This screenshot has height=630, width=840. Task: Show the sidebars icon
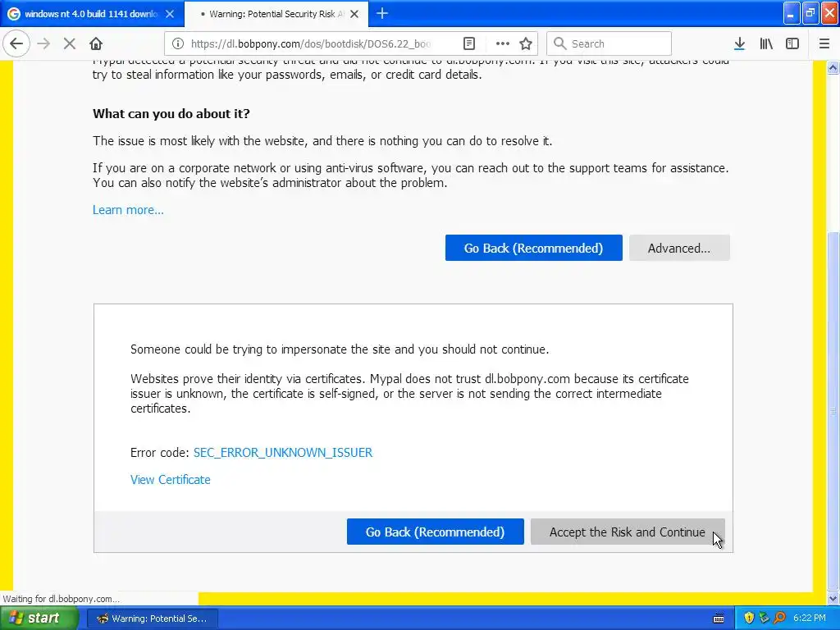pyautogui.click(x=792, y=44)
